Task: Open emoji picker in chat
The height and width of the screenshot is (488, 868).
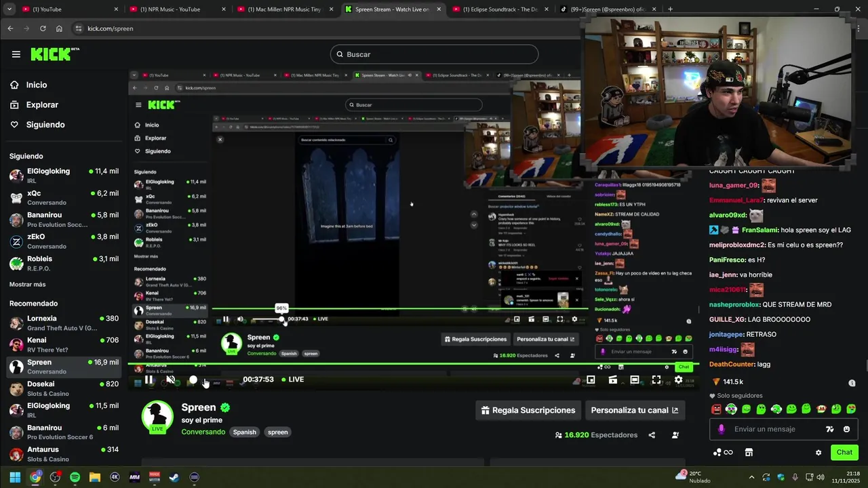Action: 846,429
